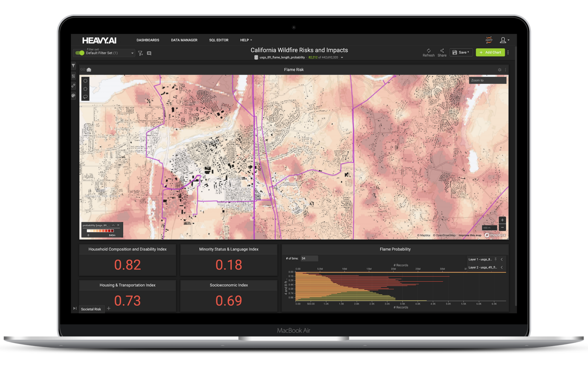The image size is (588, 368).
Task: Switch to the Societal Risk tab
Action: tap(91, 309)
